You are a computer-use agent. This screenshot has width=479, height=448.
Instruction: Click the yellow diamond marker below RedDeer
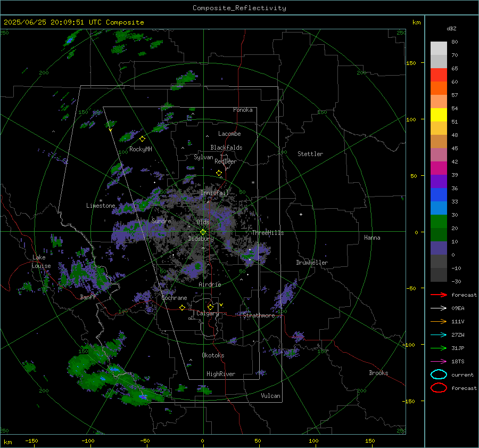(219, 173)
